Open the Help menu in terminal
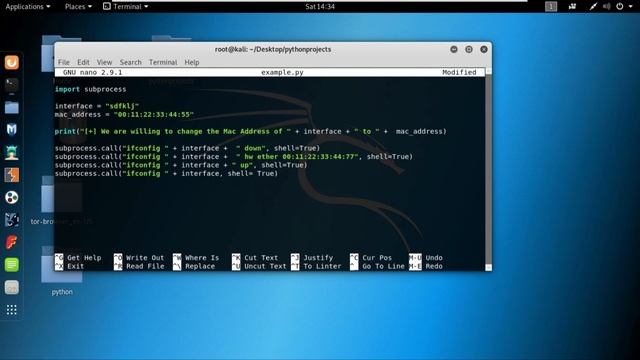This screenshot has width=640, height=360. pyautogui.click(x=192, y=62)
